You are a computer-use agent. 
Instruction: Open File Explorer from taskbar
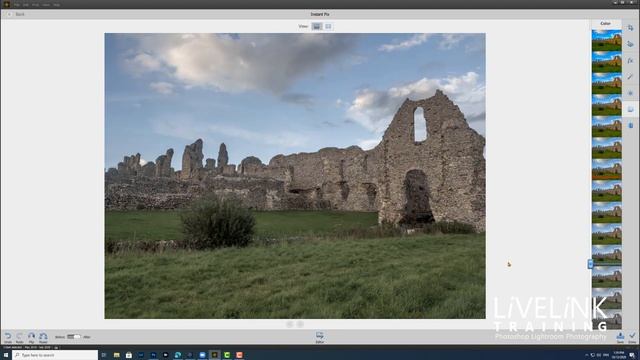pos(116,355)
